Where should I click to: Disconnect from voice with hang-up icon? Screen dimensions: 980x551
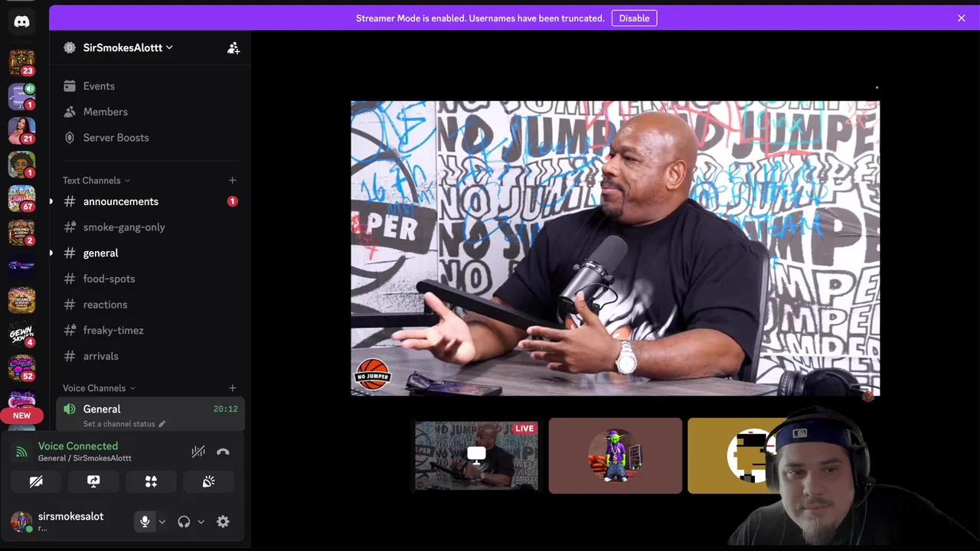(x=223, y=452)
